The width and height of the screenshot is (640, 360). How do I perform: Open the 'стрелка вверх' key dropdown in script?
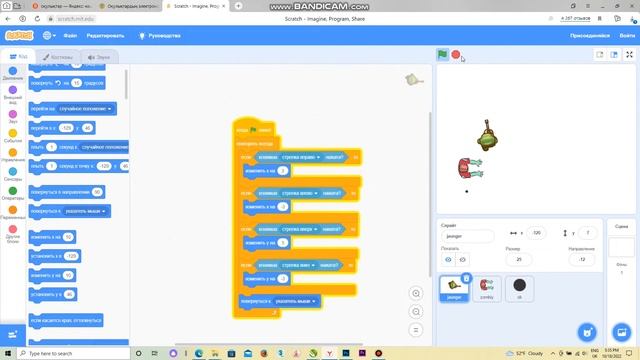[x=300, y=229]
